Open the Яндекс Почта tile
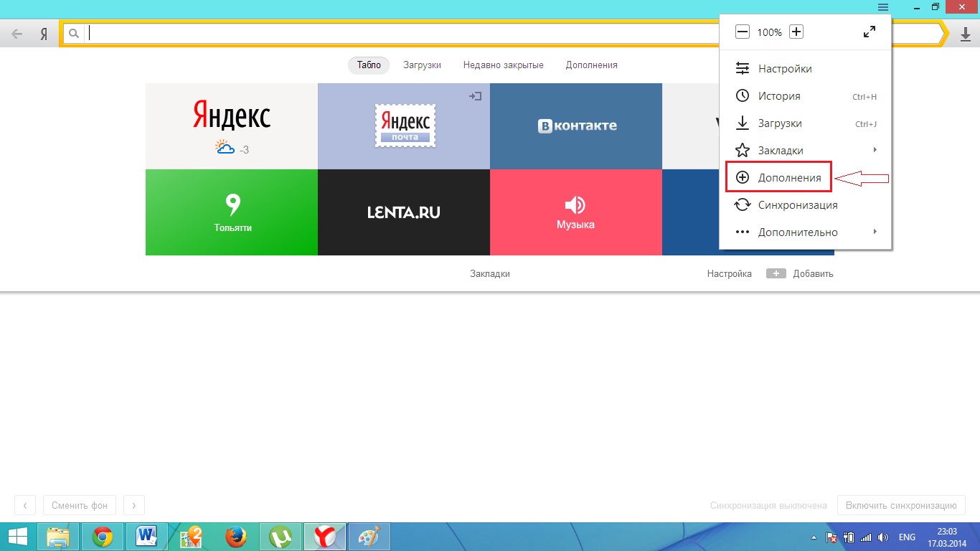 tap(404, 126)
